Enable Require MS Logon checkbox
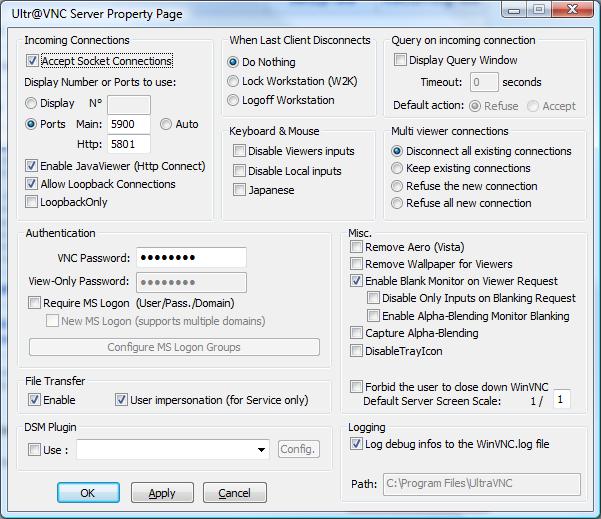 [x=34, y=303]
